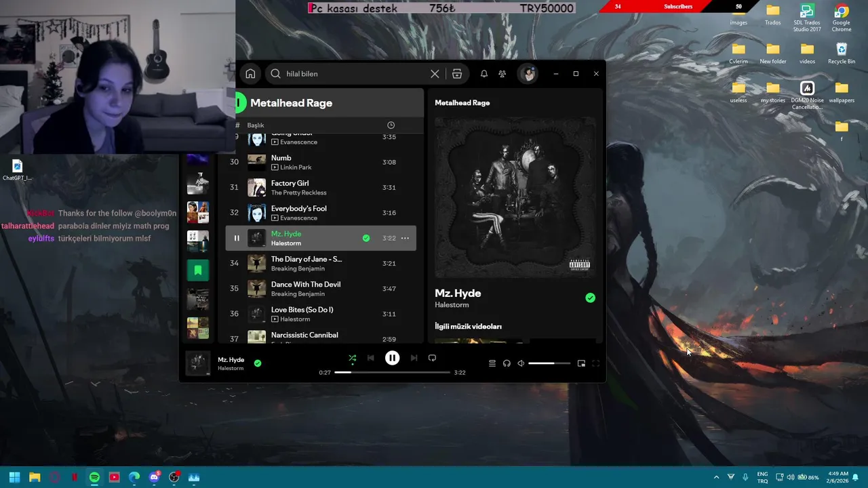Open OBS Studio from the taskbar
The image size is (868, 488).
(x=174, y=477)
